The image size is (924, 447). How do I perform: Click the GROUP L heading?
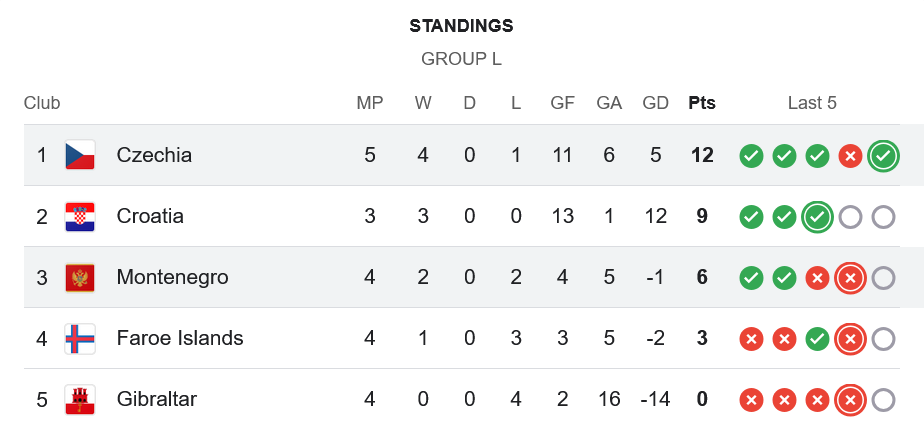[461, 59]
